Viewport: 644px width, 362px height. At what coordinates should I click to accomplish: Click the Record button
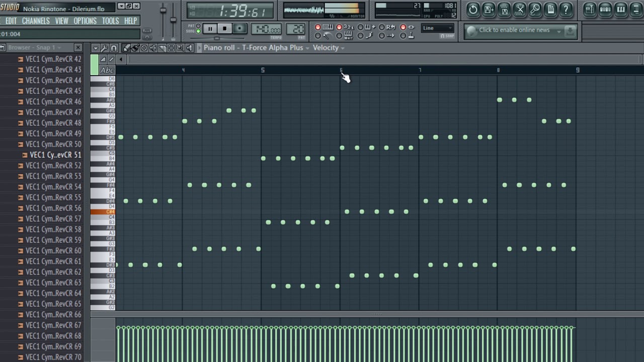click(239, 29)
